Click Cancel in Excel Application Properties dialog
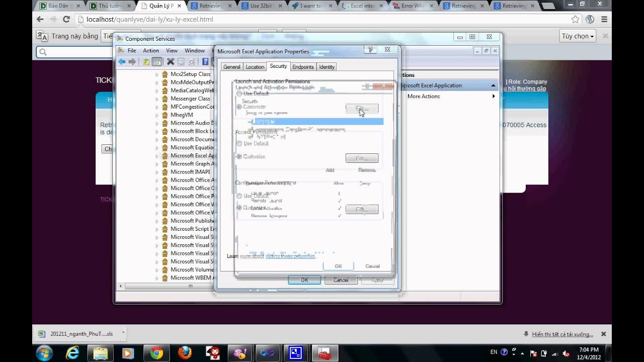The height and width of the screenshot is (362, 644). [x=341, y=280]
